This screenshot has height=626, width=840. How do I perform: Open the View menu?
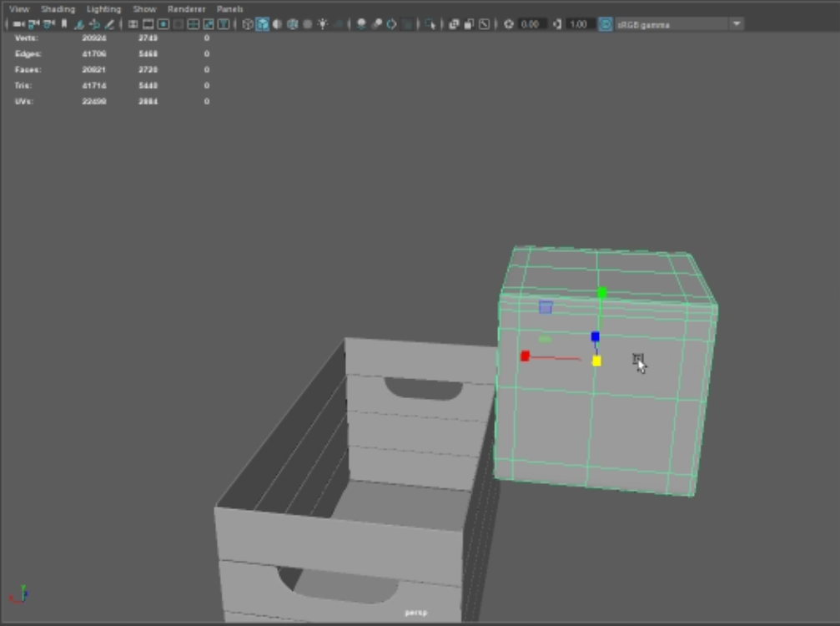[18, 9]
